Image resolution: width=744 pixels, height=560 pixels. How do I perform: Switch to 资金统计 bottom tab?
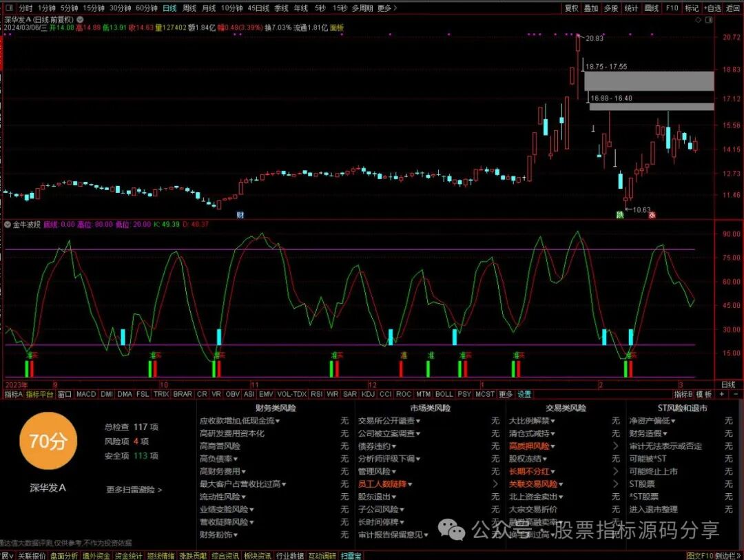pyautogui.click(x=128, y=556)
